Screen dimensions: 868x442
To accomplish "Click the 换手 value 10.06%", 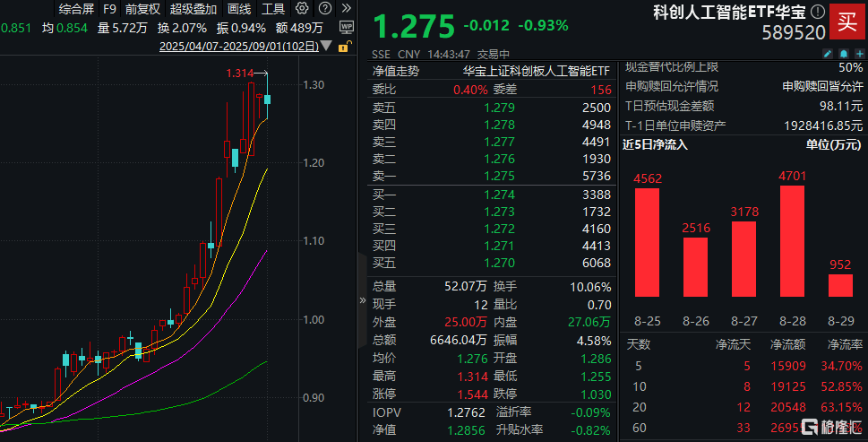I will click(590, 287).
